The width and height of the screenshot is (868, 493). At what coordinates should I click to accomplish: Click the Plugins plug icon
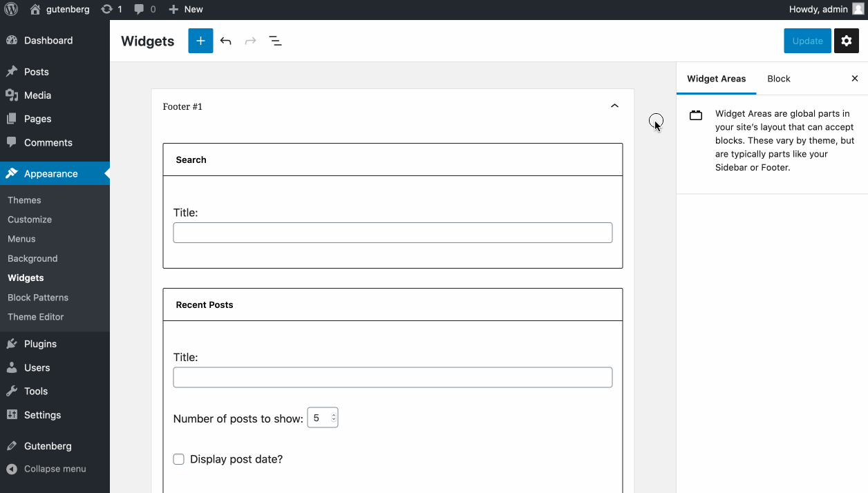pyautogui.click(x=12, y=344)
